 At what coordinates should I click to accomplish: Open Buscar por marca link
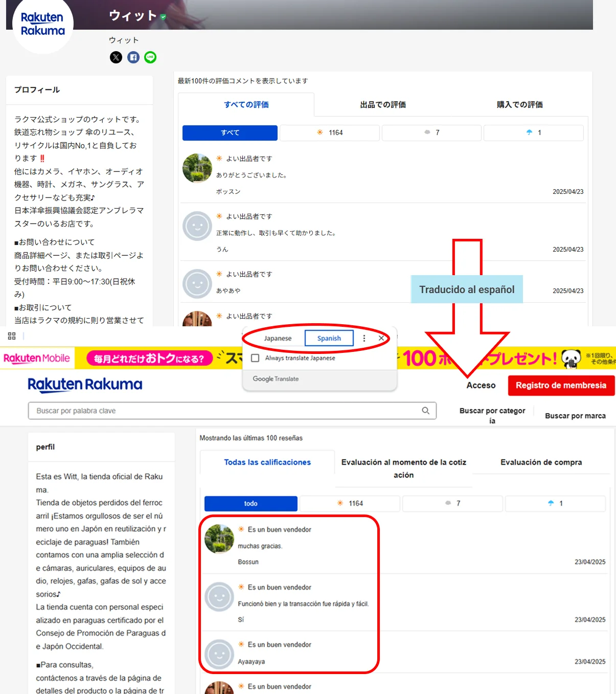[575, 416]
